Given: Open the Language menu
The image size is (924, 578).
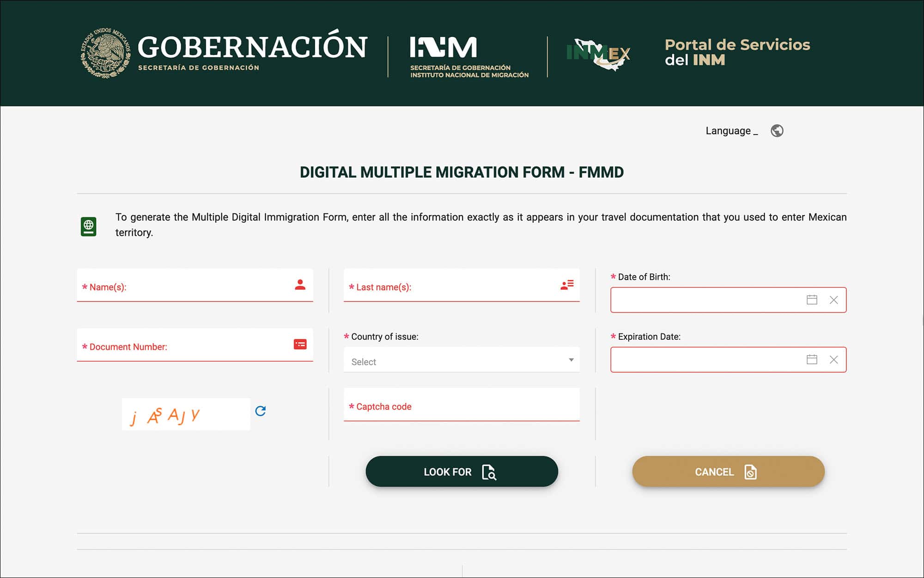Looking at the screenshot, I should (x=731, y=131).
